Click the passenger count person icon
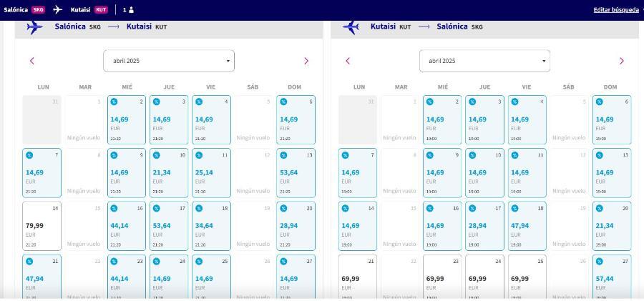 point(131,10)
